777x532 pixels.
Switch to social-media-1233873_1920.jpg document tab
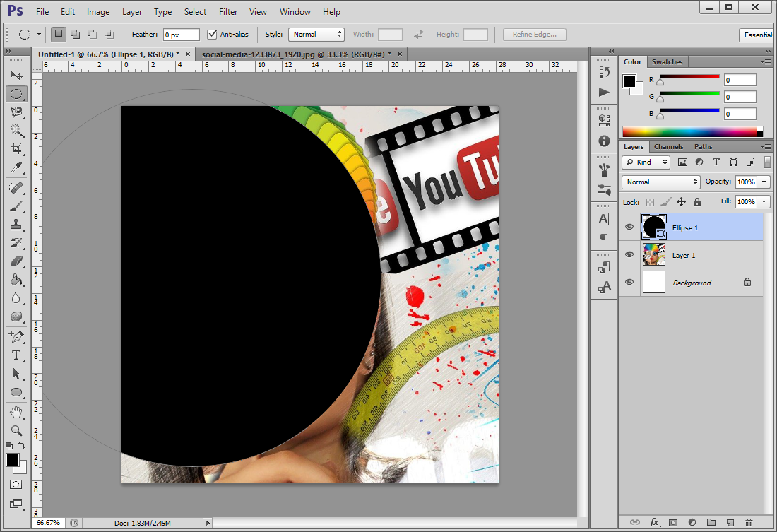[297, 54]
